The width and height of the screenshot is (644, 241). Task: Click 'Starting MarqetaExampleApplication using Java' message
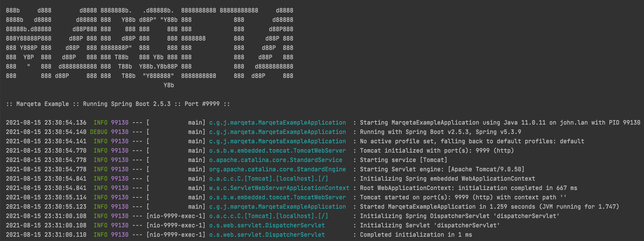pyautogui.click(x=500, y=123)
